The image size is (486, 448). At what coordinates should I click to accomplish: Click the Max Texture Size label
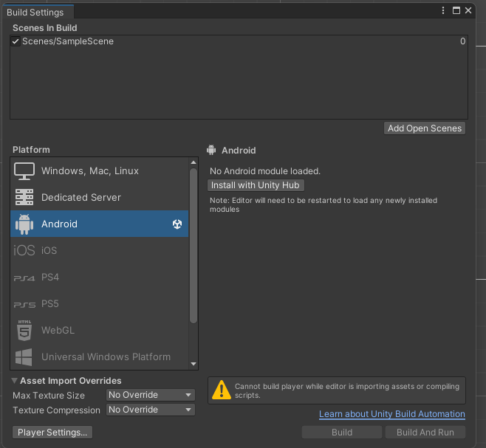(49, 396)
